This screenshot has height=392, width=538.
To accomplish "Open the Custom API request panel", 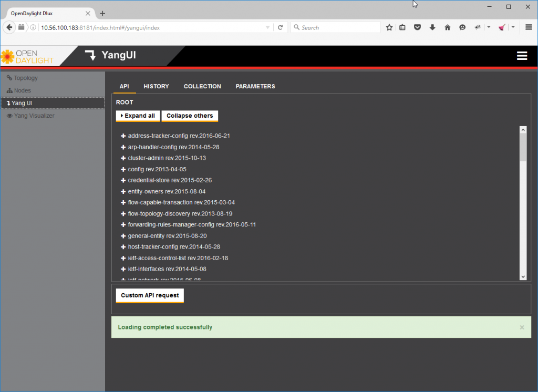I will pos(149,295).
